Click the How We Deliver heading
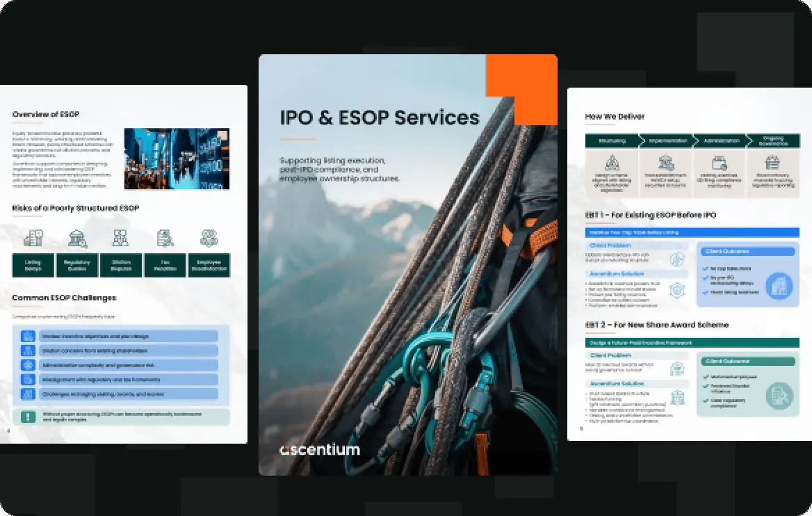Screen dimensions: 812x516 pos(615,117)
